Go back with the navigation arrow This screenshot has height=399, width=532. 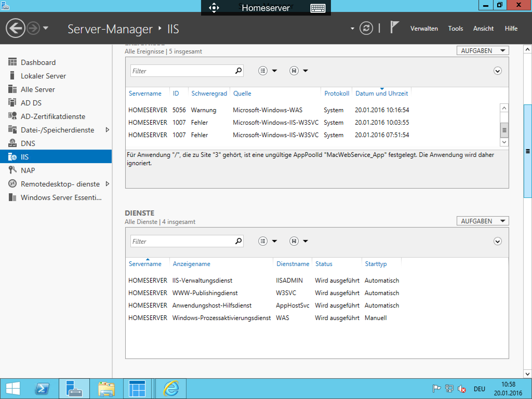pos(15,28)
